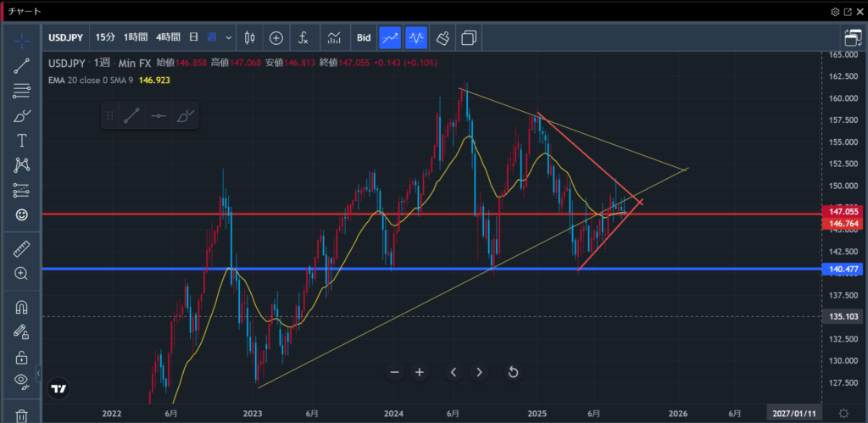Toggle the magnet snap mode
The width and height of the screenshot is (868, 423).
tap(21, 307)
